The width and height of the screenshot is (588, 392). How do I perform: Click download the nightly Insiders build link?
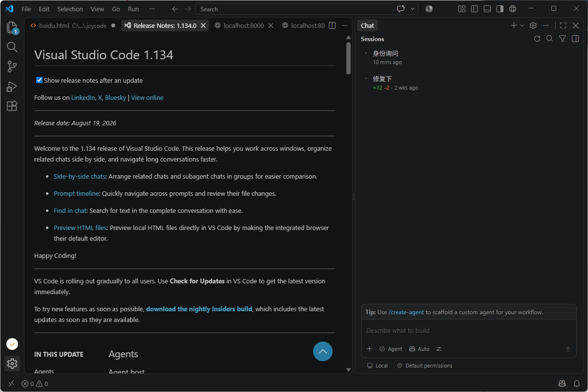(x=199, y=309)
